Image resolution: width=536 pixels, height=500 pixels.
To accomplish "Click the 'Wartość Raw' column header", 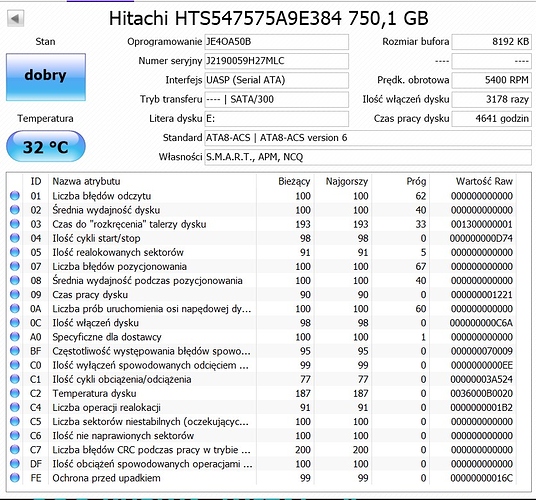I will click(484, 181).
